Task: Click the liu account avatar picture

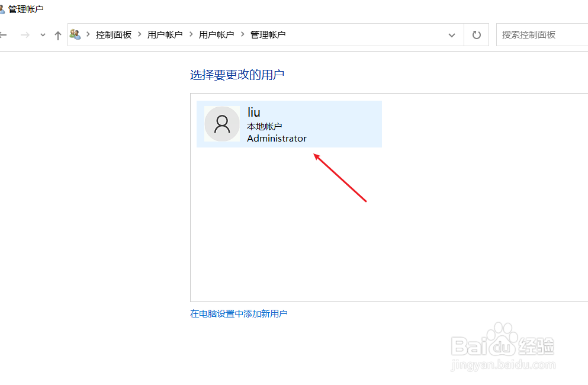Action: coord(222,124)
